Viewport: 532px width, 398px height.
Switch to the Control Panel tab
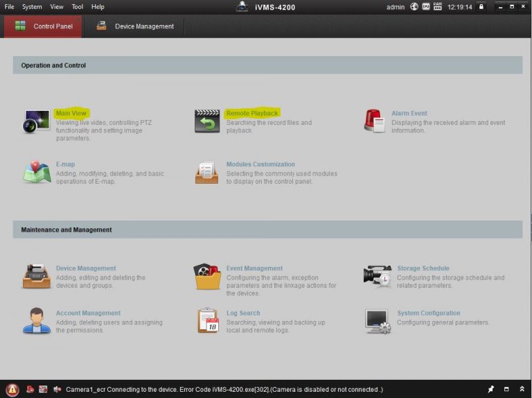point(43,26)
